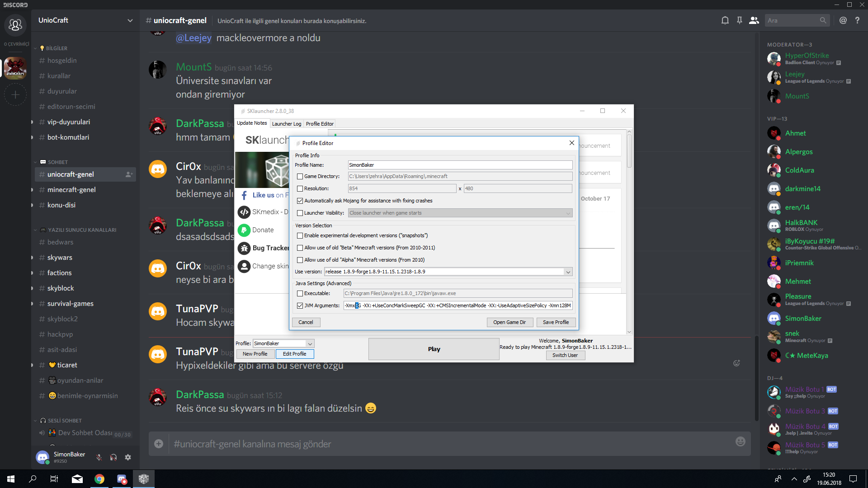The height and width of the screenshot is (488, 868).
Task: Open Chrome from the taskbar
Action: (x=99, y=479)
